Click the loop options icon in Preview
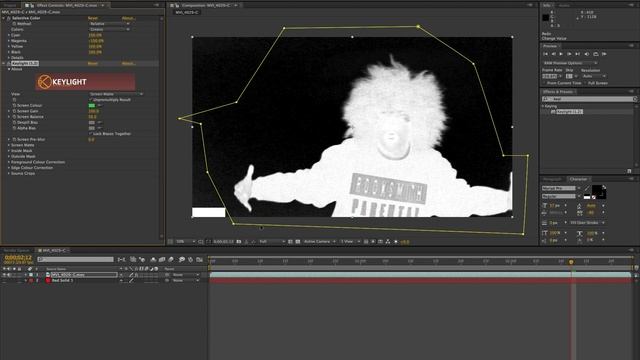640x360 pixels. (x=596, y=54)
